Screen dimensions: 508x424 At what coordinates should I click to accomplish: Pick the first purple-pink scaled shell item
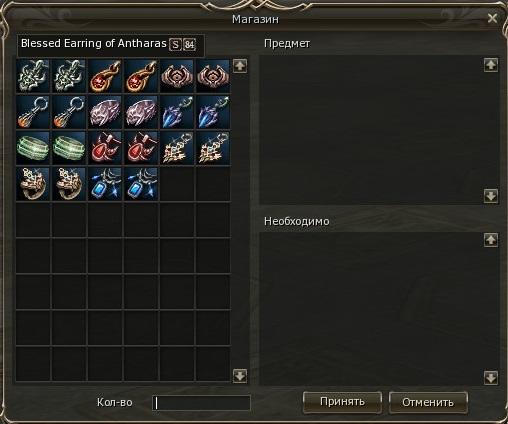pos(105,112)
